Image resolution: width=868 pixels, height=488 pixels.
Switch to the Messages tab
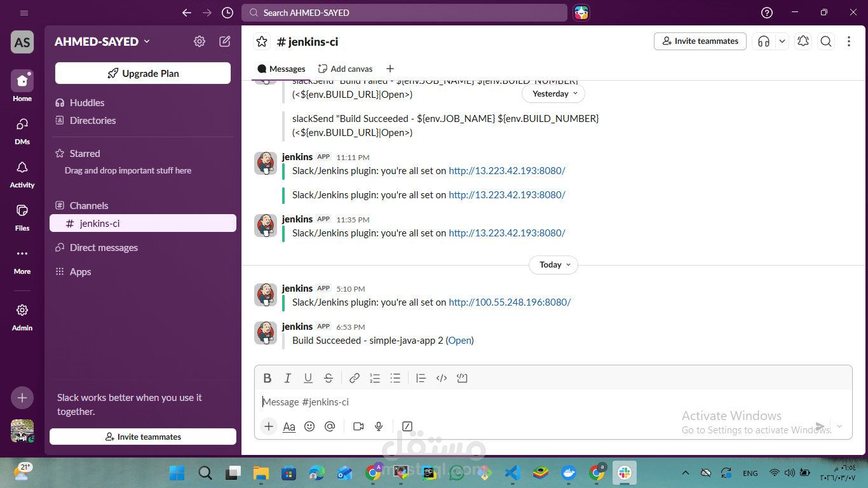point(281,69)
